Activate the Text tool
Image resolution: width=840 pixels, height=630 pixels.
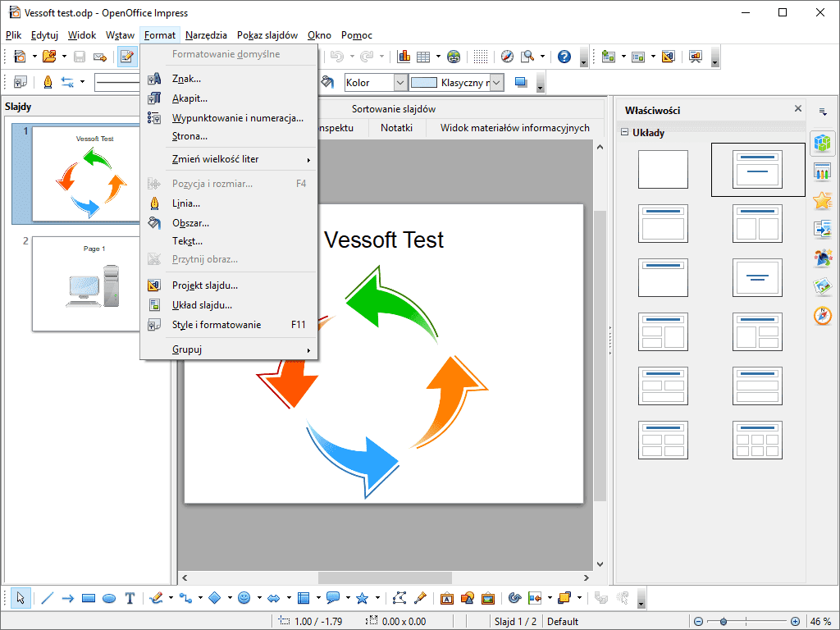130,598
